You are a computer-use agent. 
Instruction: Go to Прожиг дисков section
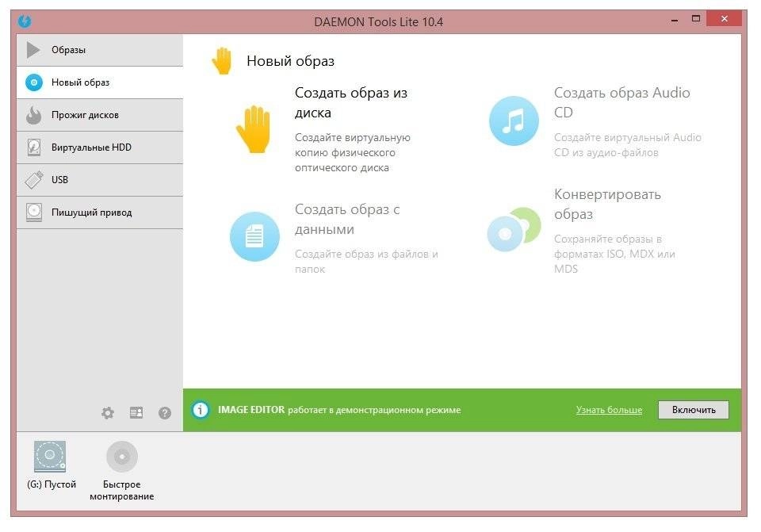[x=100, y=115]
